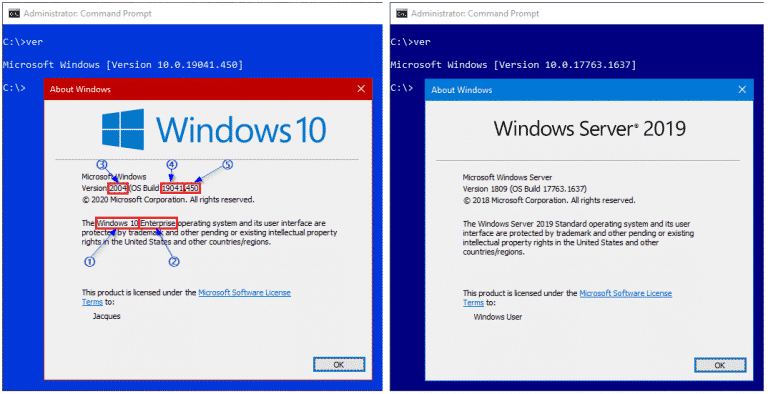Close the Windows 10 About dialog
The width and height of the screenshot is (768, 394).
point(361,89)
